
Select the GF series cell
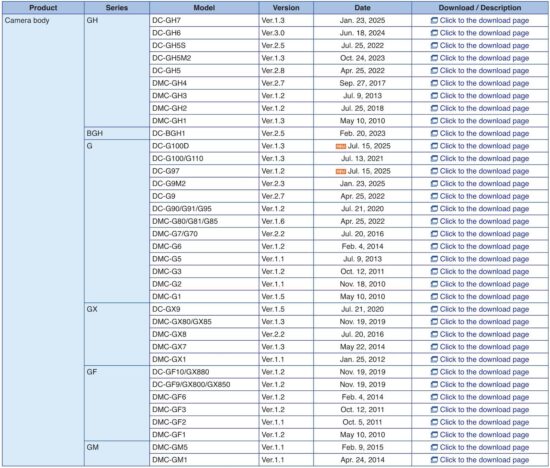pos(117,403)
